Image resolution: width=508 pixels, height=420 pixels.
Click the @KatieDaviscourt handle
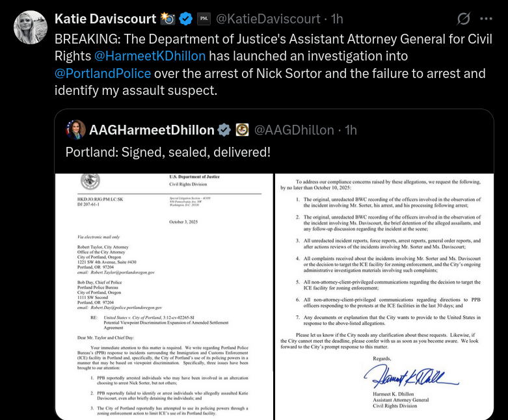[x=268, y=19]
